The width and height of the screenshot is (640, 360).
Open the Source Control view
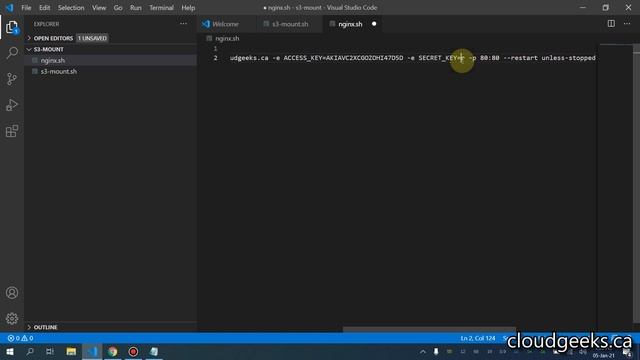pyautogui.click(x=12, y=79)
